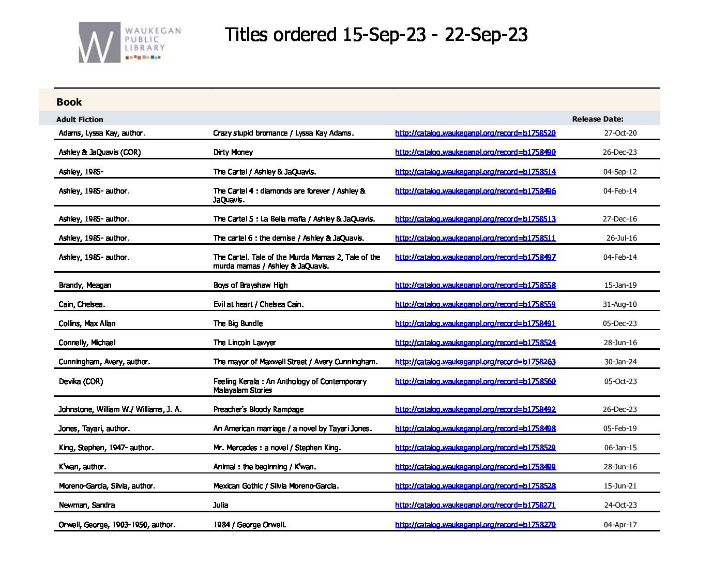Click the Waukegan Public Library logo

point(130,42)
